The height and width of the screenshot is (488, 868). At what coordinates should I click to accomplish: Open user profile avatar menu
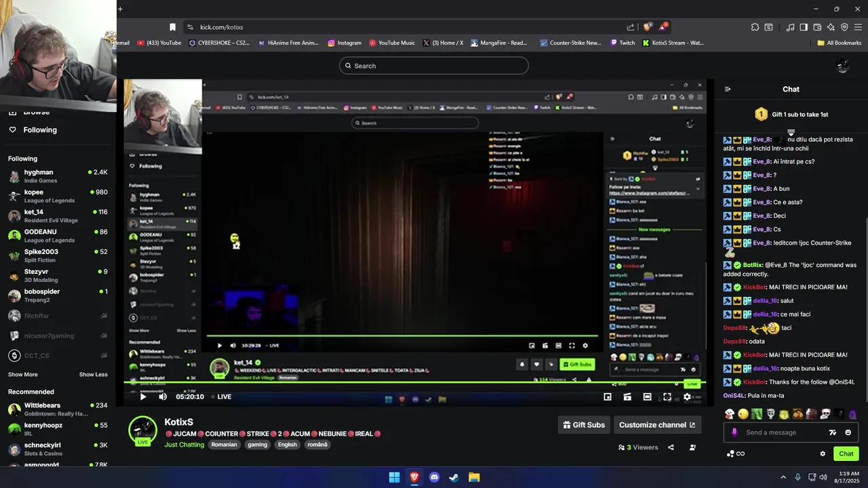tap(843, 66)
